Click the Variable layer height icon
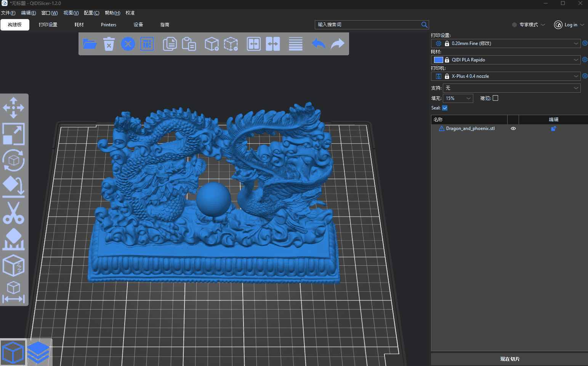Screen dimensions: 588x366 (296, 44)
